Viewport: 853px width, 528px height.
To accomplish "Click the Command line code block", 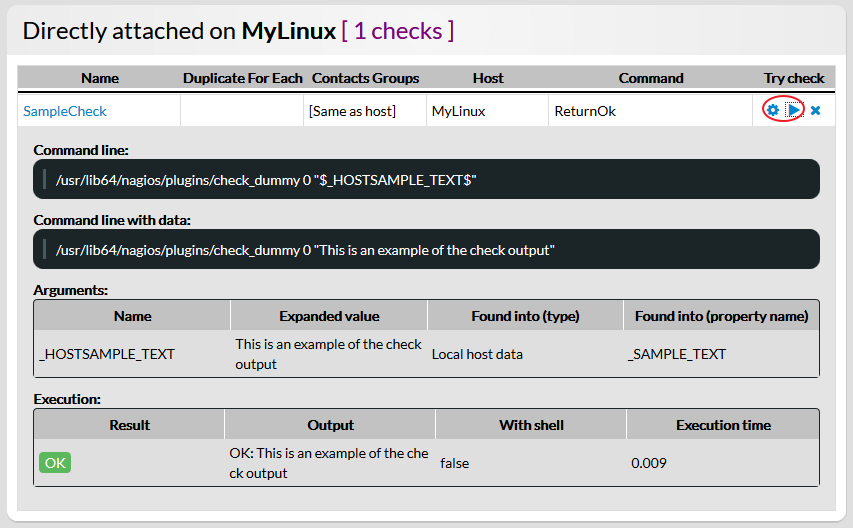I will (426, 179).
